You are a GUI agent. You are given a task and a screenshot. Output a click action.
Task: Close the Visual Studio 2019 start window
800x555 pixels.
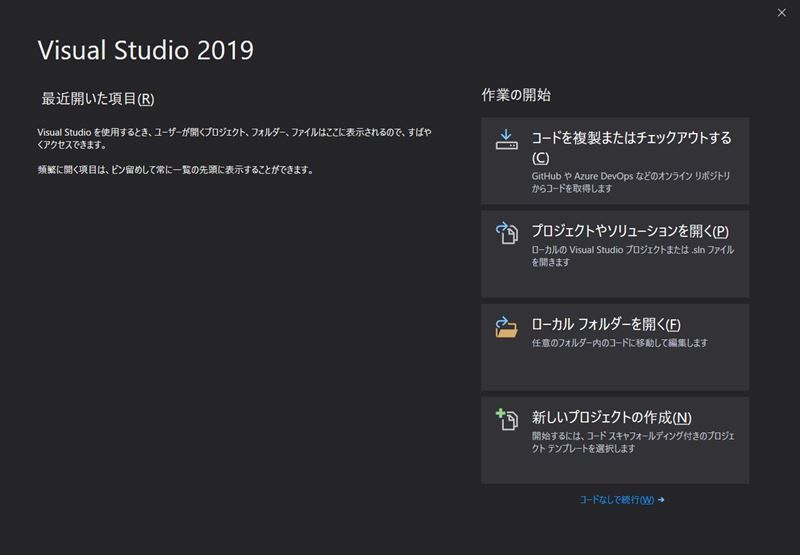[x=782, y=13]
